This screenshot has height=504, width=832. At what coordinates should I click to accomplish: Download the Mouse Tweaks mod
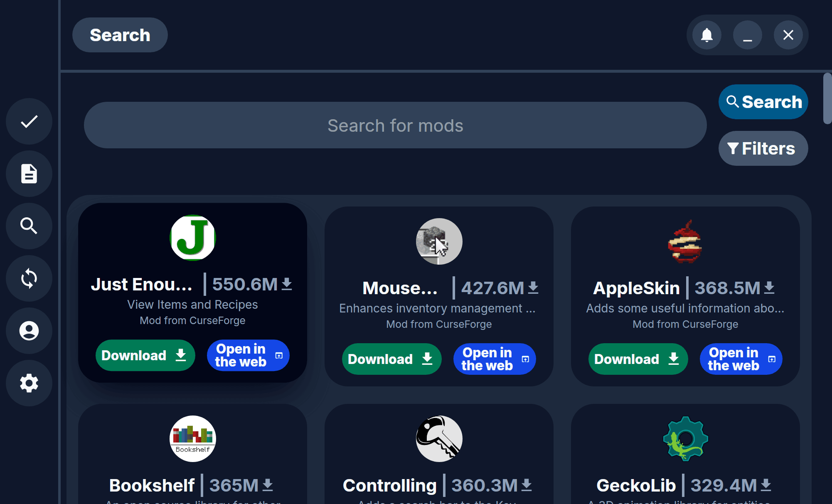tap(391, 359)
